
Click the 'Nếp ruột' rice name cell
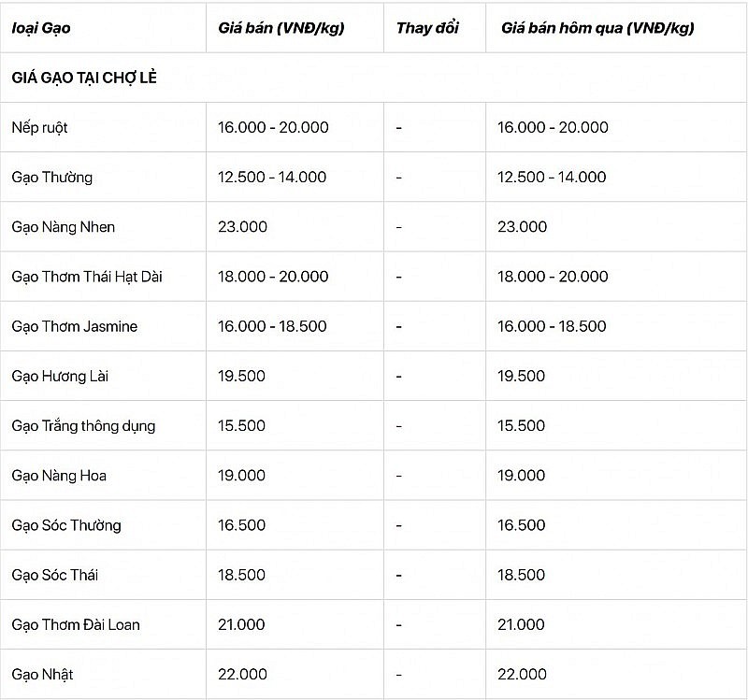(40, 127)
